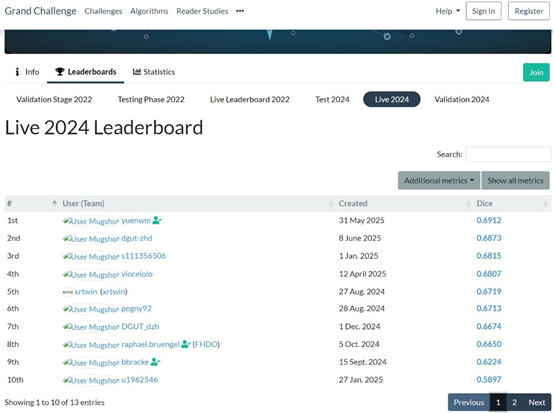Click verified user badge next to yuenwm
The height and width of the screenshot is (413, 554).
tap(157, 220)
